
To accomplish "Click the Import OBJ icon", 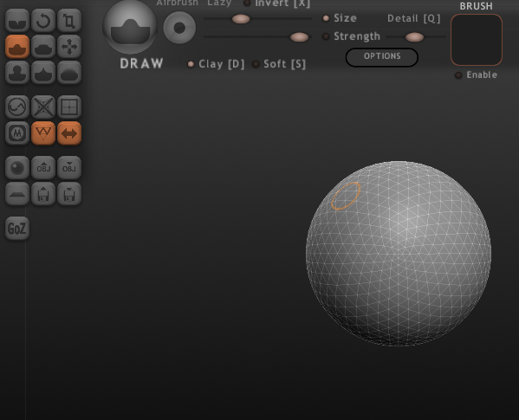I will (43, 168).
